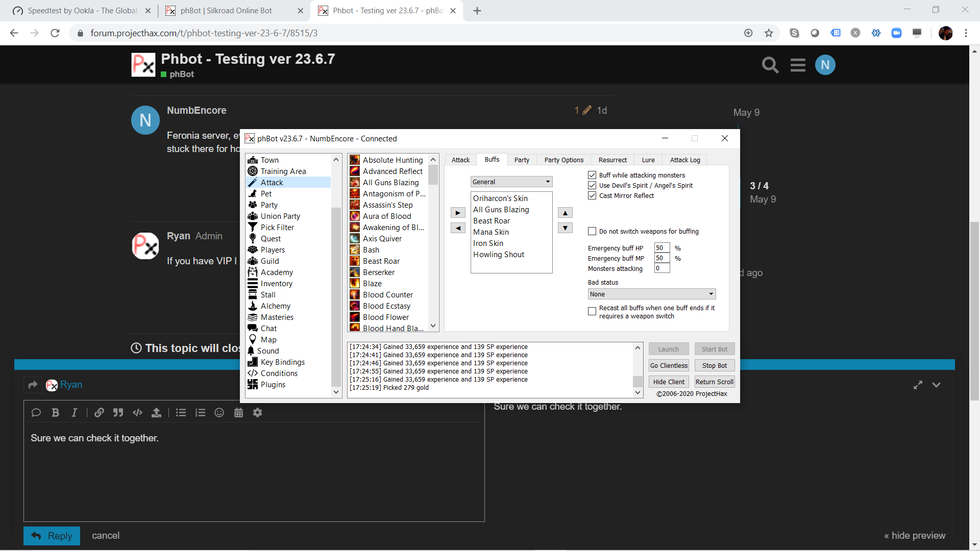Collapse the reply composer chevron
The height and width of the screenshot is (551, 980).
pos(936,385)
